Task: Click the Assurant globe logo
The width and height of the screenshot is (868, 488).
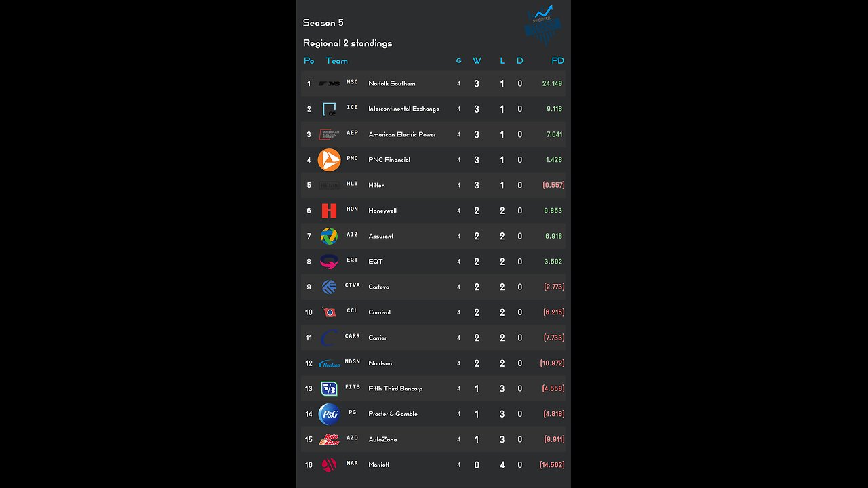Action: pos(330,236)
